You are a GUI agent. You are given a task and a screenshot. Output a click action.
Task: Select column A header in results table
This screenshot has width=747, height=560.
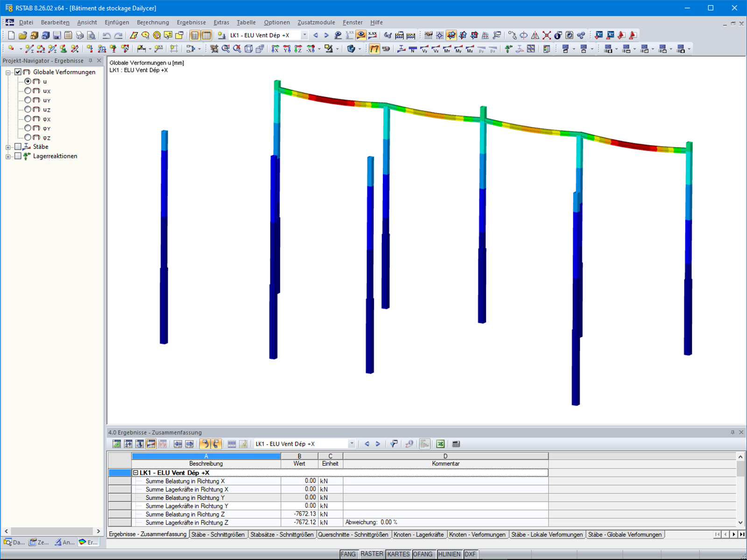[206, 456]
